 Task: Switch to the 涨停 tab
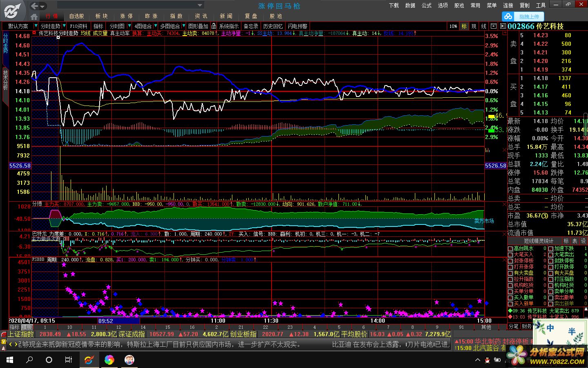126,16
